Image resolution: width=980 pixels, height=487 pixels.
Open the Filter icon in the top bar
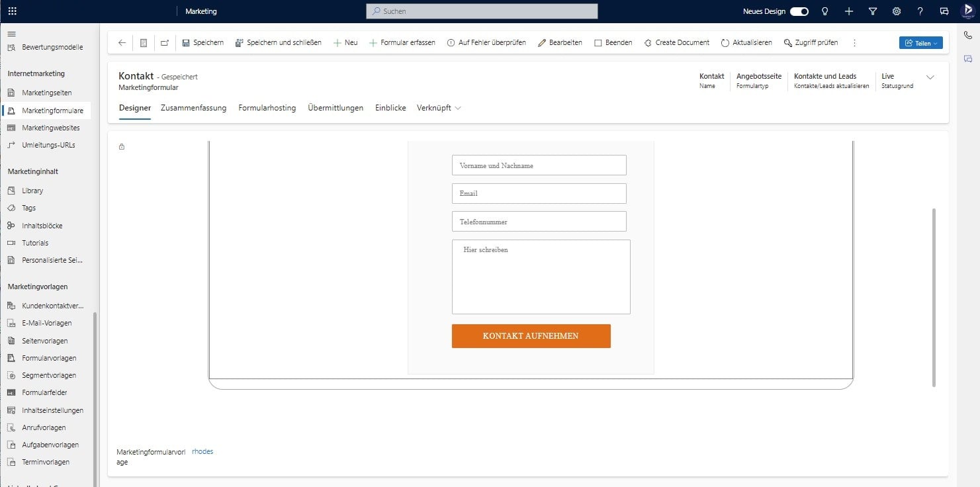872,11
